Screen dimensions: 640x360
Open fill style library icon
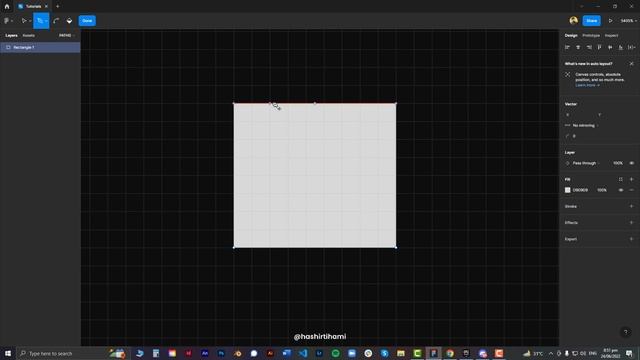click(x=621, y=179)
